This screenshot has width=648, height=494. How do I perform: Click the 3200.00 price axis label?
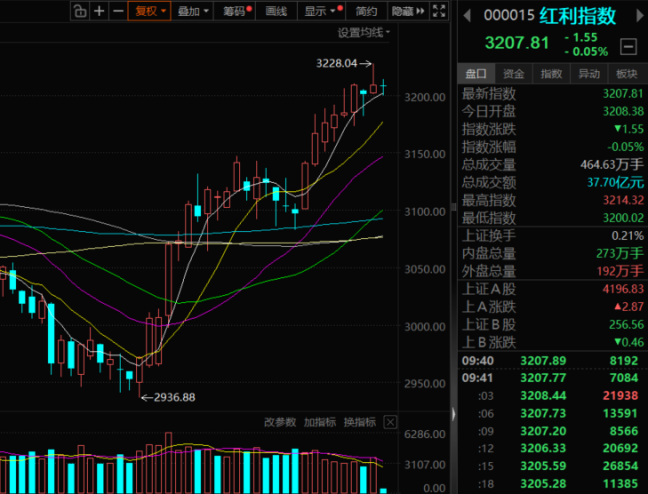click(x=425, y=98)
